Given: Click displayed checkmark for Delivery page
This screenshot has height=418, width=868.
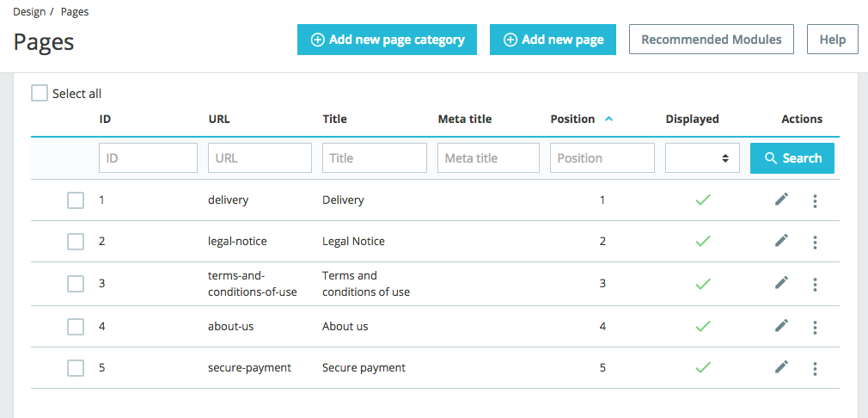Looking at the screenshot, I should 703,200.
